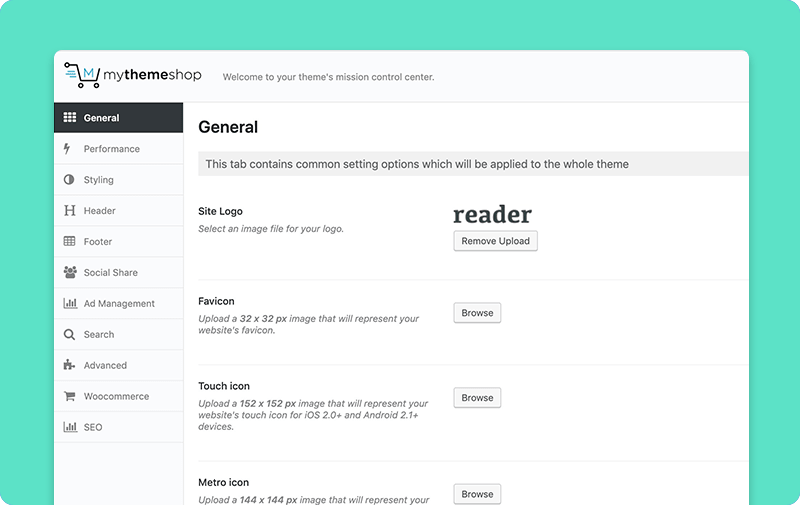Browse for a Touch icon image
This screenshot has height=505, width=800.
[477, 397]
